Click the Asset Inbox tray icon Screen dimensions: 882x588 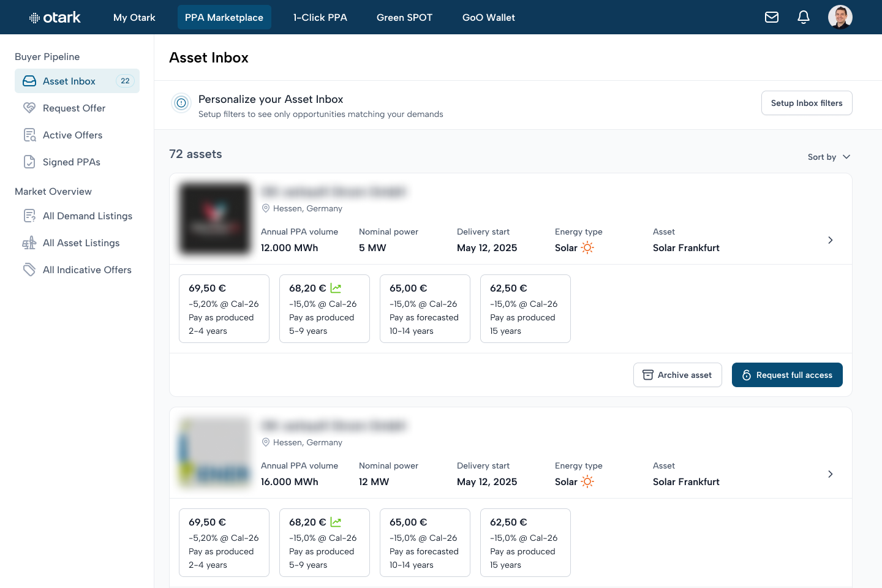(x=29, y=81)
